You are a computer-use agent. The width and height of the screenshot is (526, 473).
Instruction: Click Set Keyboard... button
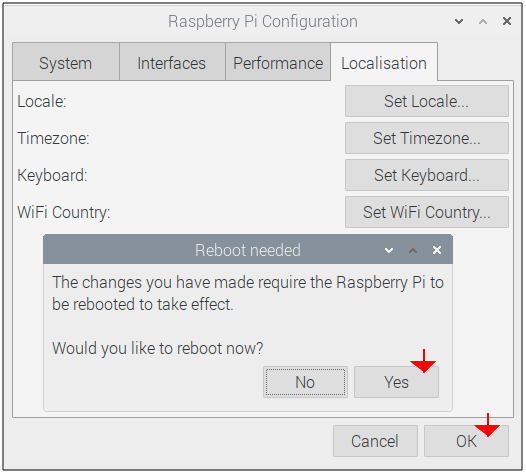(427, 175)
